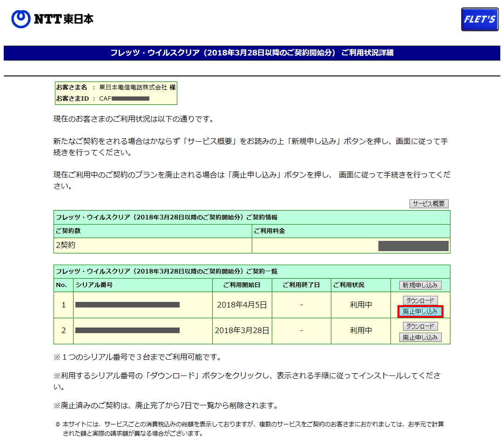Select the 2018年3月28日 start date cell
504x444 pixels.
tap(242, 331)
